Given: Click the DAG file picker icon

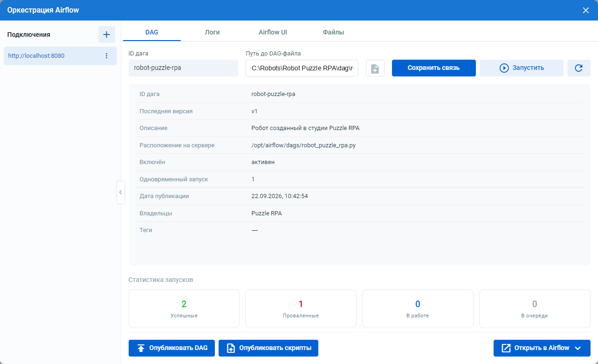Looking at the screenshot, I should (375, 68).
